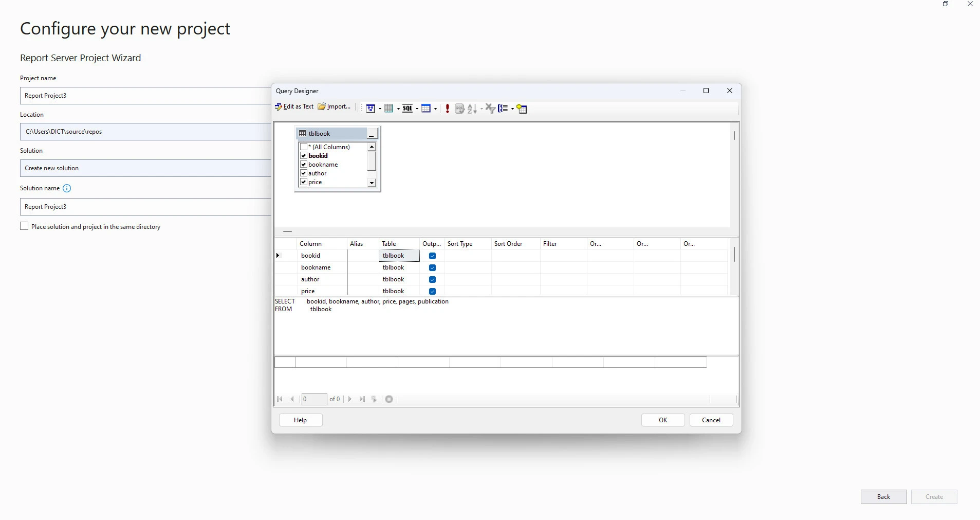The image size is (980, 520).
Task: Click the Cancel button in Query Designer
Action: 711,420
